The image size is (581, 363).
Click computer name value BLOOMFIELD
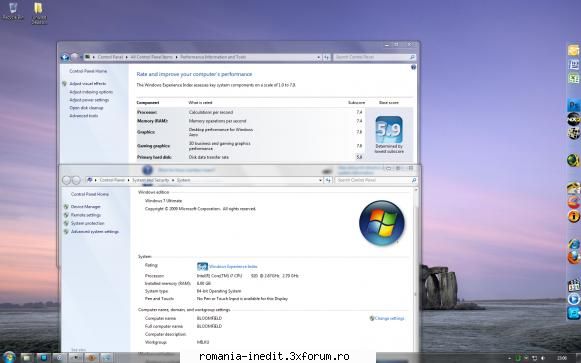point(209,318)
